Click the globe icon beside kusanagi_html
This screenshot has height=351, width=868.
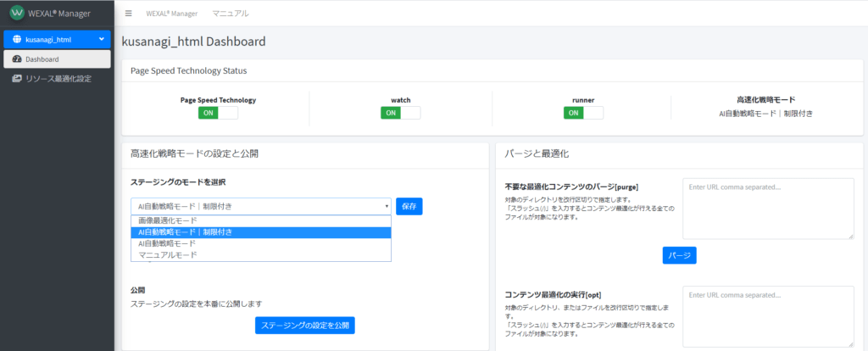click(17, 39)
